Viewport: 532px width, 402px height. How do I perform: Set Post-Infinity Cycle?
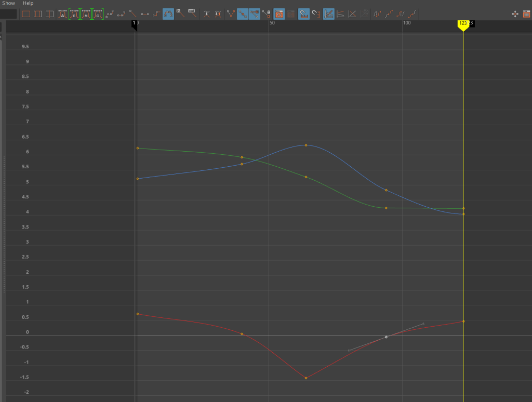click(x=401, y=14)
